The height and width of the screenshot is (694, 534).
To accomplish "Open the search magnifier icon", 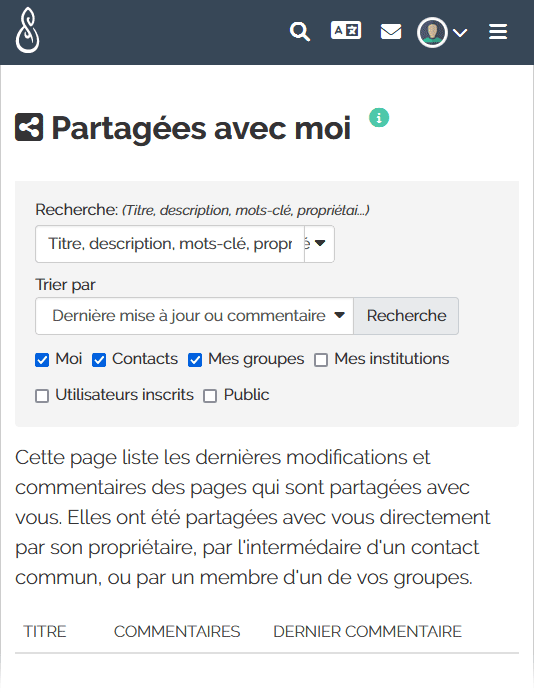I will (300, 32).
